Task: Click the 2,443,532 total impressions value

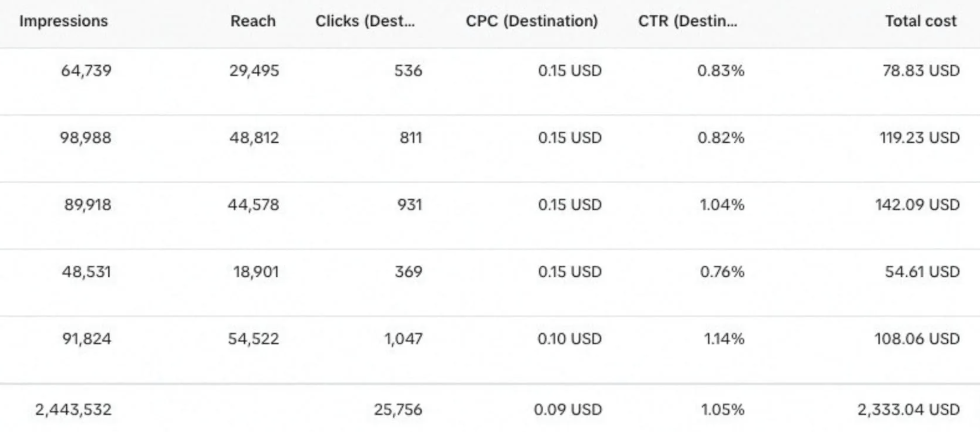Action: click(x=73, y=409)
